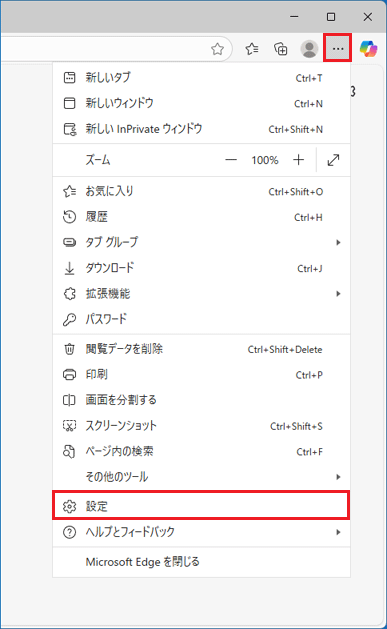Image resolution: width=387 pixels, height=629 pixels.
Task: Click the 画面を分割する split icon
Action: point(69,400)
